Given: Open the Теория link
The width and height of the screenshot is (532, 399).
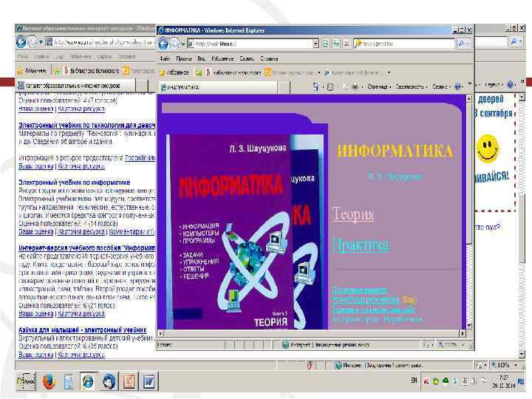Looking at the screenshot, I should [x=353, y=214].
